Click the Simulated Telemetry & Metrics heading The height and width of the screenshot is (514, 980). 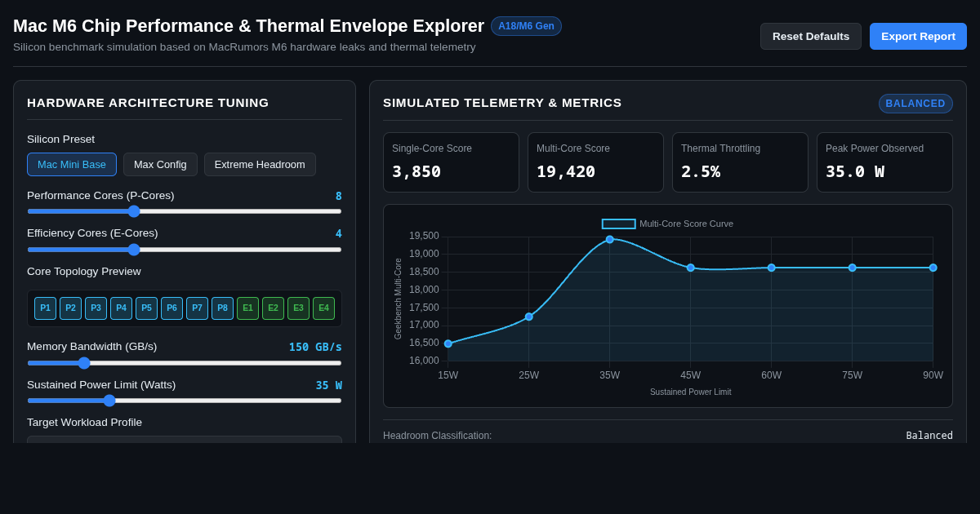502,103
